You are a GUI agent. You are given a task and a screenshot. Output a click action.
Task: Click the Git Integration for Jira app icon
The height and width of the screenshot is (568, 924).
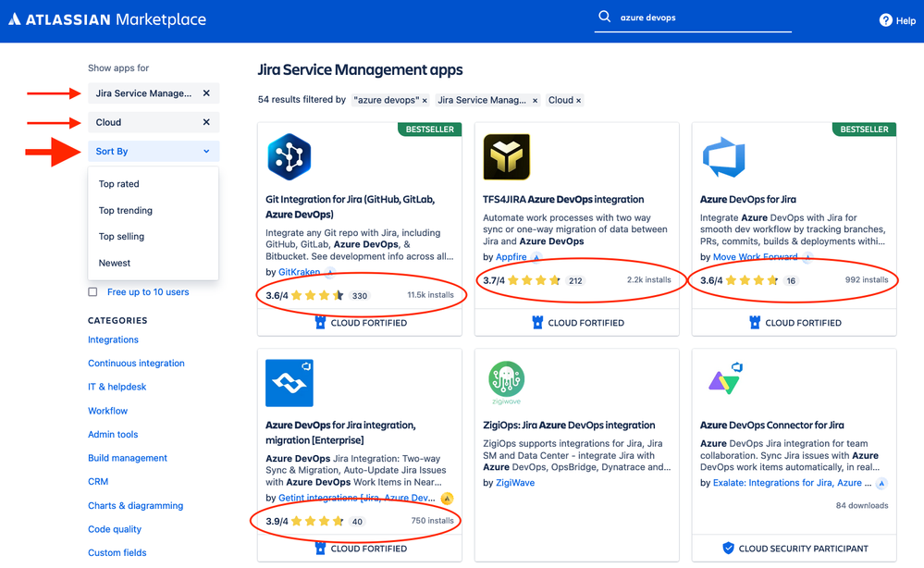pyautogui.click(x=289, y=156)
